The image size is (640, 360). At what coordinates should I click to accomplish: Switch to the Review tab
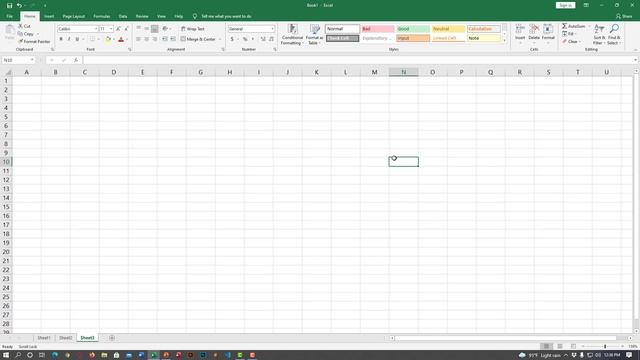pyautogui.click(x=142, y=16)
